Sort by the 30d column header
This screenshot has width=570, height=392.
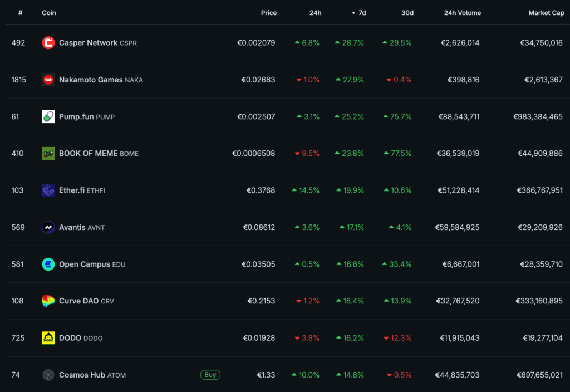(407, 13)
